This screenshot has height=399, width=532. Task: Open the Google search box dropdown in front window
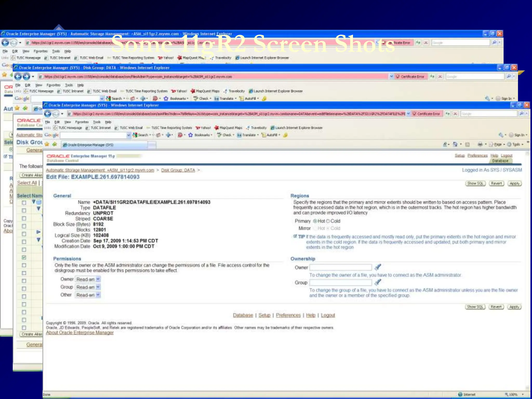(129, 135)
